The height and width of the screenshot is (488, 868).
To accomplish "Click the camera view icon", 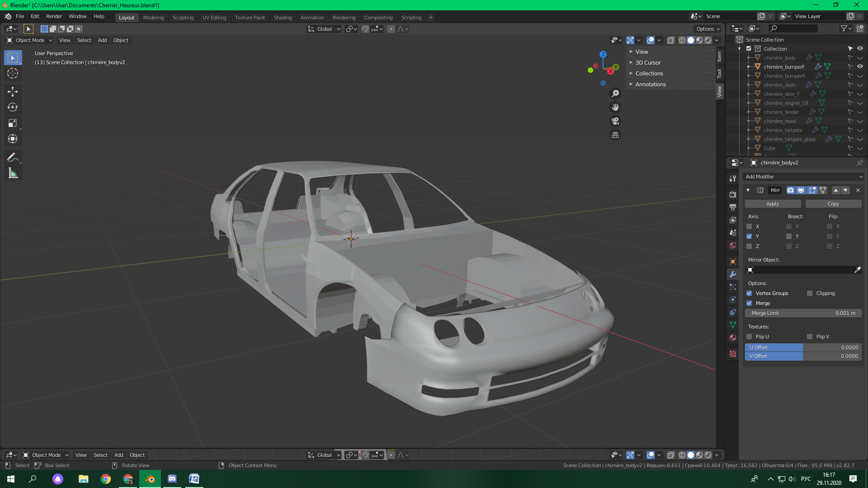I will point(615,121).
